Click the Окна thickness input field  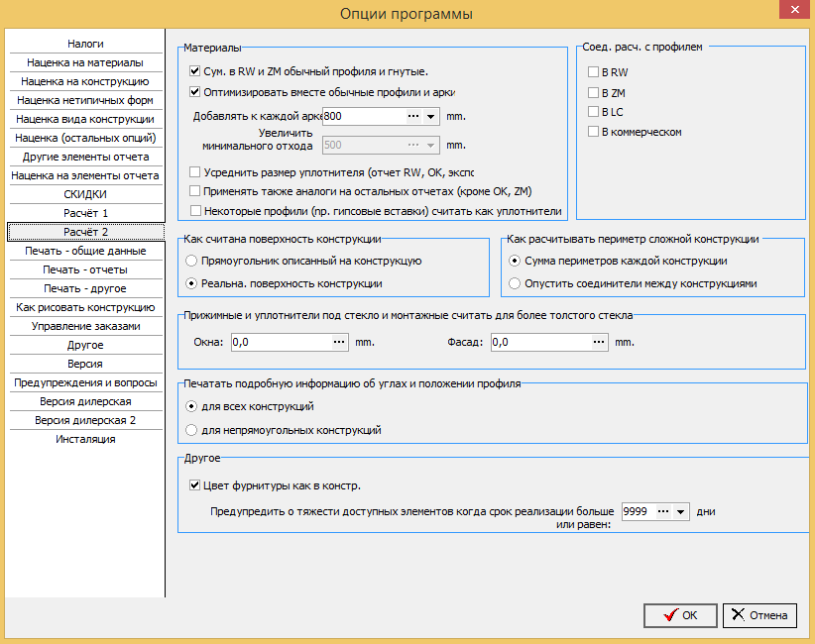(x=282, y=342)
